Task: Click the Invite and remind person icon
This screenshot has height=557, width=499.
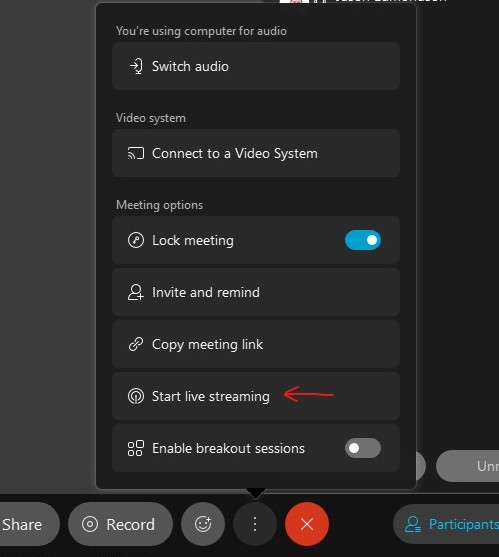Action: pos(136,292)
